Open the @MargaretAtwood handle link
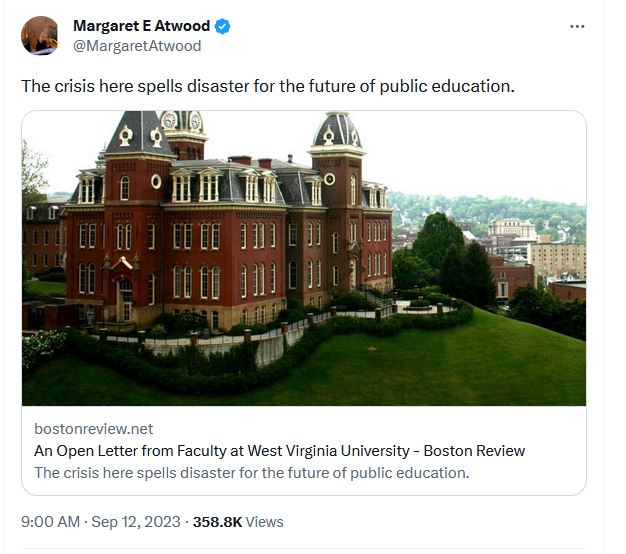This screenshot has width=626, height=554. (x=137, y=46)
